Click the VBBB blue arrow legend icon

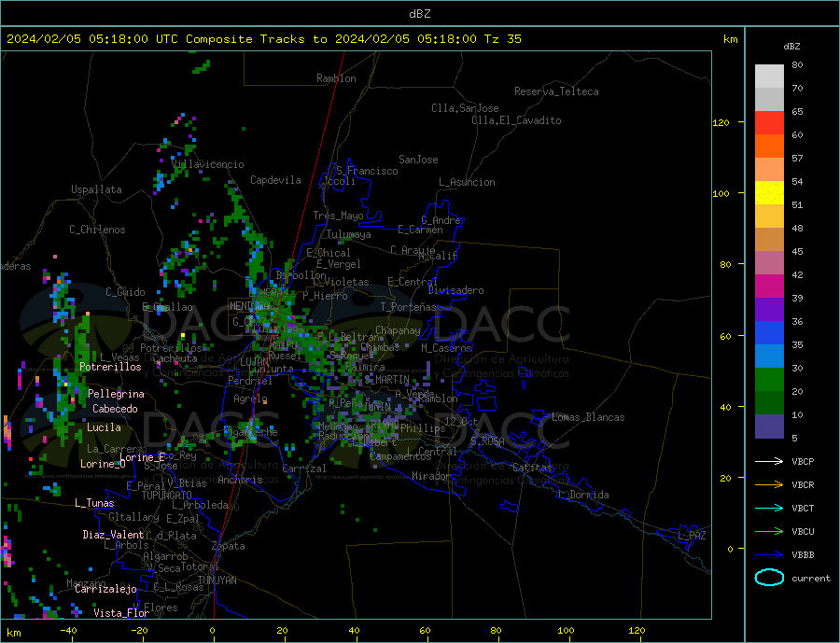point(769,554)
